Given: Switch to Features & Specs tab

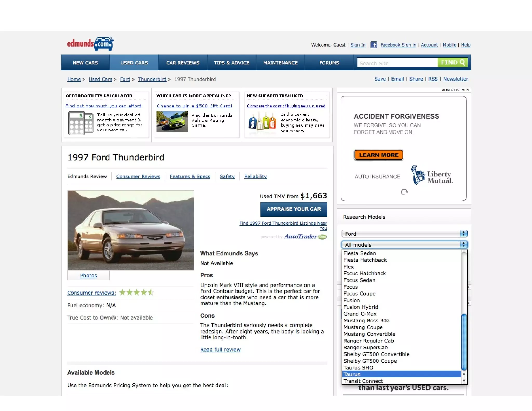Looking at the screenshot, I should [190, 176].
